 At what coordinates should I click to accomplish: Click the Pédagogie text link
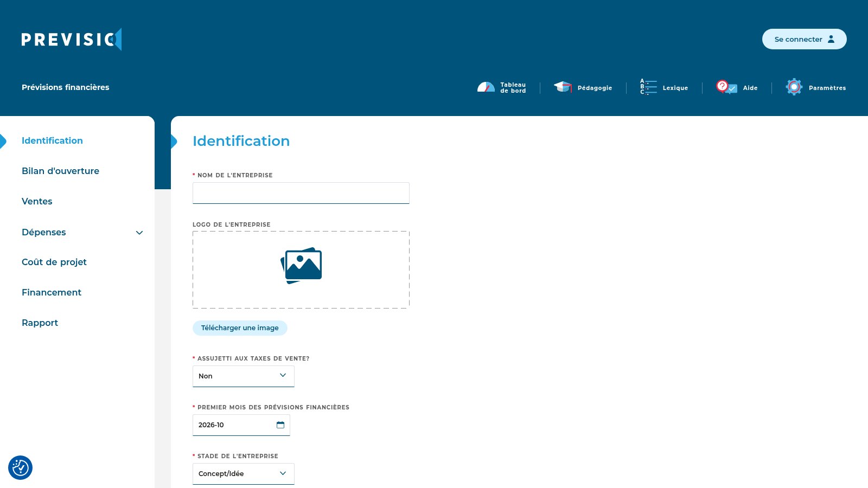[x=595, y=88]
